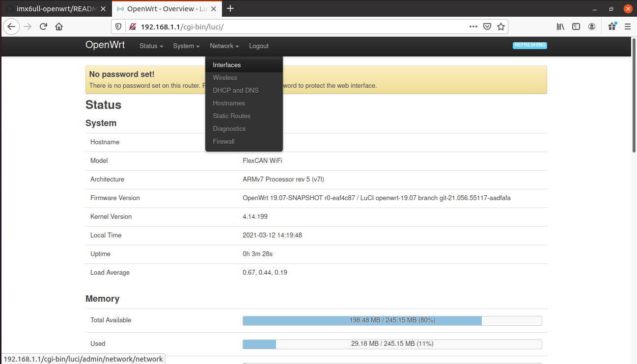Image resolution: width=637 pixels, height=364 pixels.
Task: Go back with the browser back arrow
Action: (x=11, y=26)
